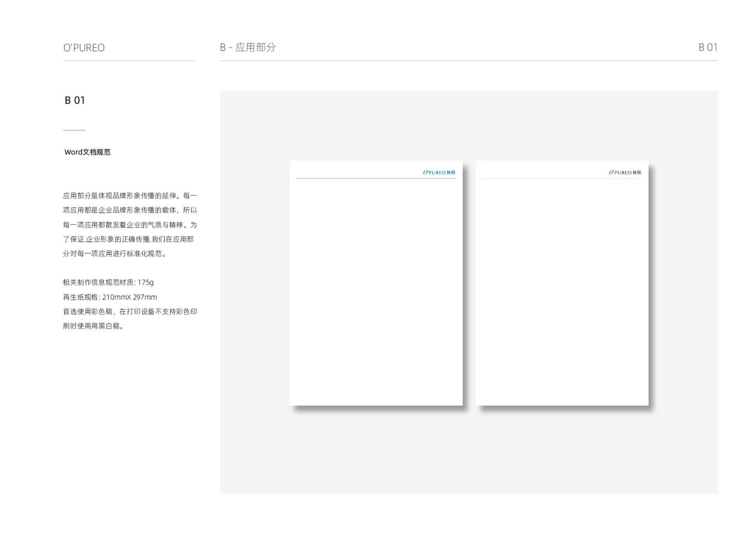Viewport: 756px width, 535px height.
Task: Click the teal O'PUREO logo on the color page
Action: click(x=439, y=172)
